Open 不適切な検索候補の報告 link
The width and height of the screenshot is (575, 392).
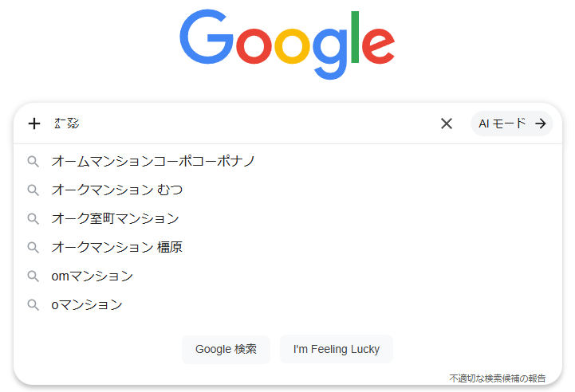click(x=497, y=378)
